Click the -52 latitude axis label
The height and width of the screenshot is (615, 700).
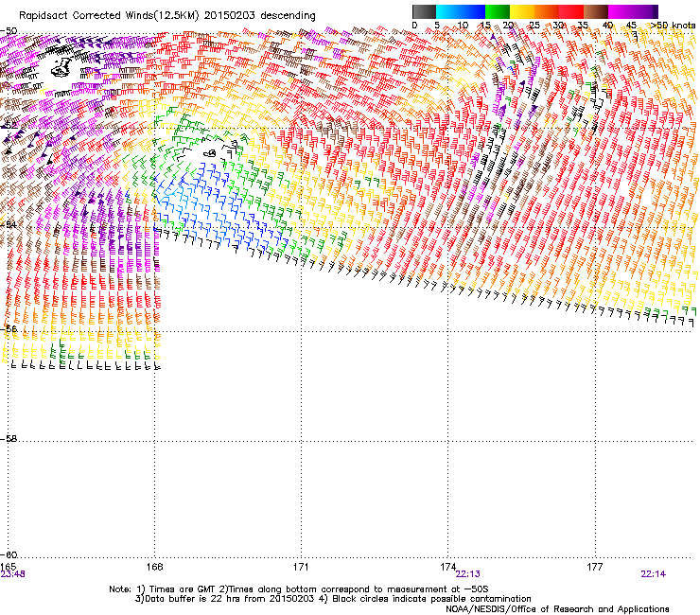[9, 126]
